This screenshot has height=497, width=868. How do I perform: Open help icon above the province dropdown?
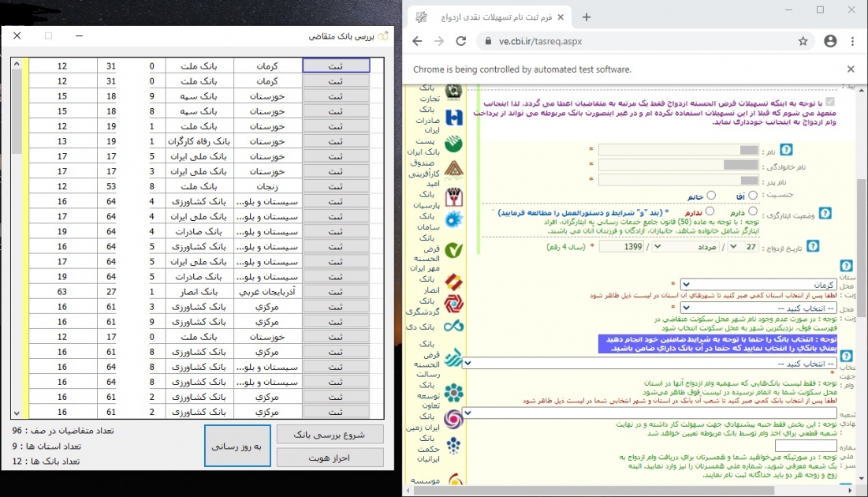[846, 266]
